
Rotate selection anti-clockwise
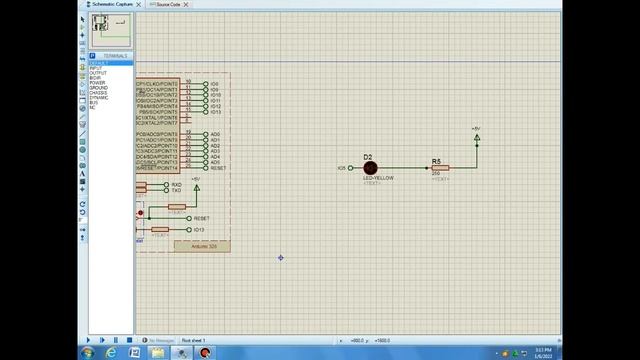(82, 212)
